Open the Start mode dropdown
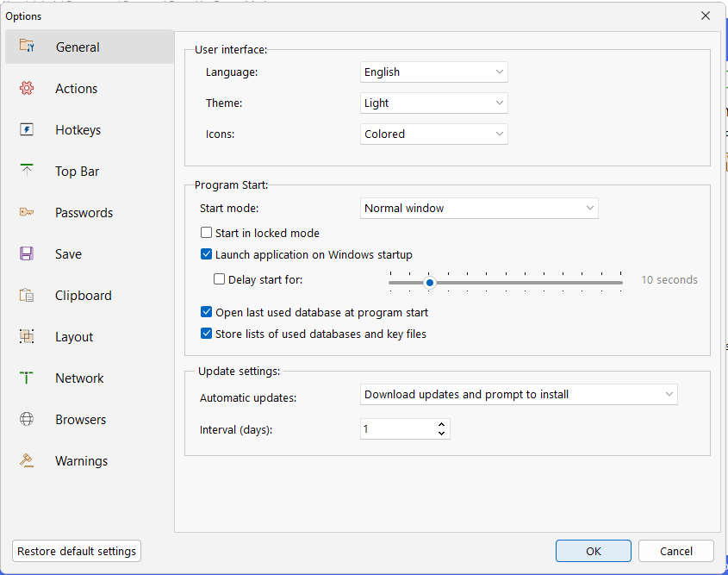 pyautogui.click(x=479, y=208)
